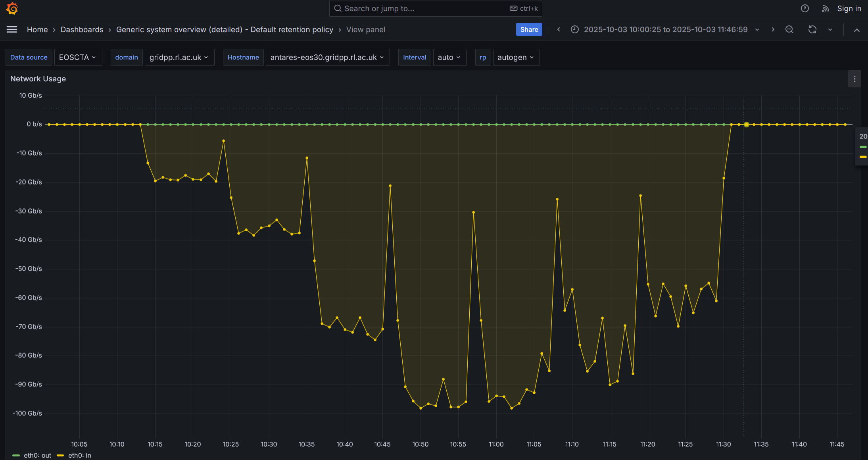868x460 pixels.
Task: Toggle eth0: in series in legend
Action: pyautogui.click(x=79, y=455)
